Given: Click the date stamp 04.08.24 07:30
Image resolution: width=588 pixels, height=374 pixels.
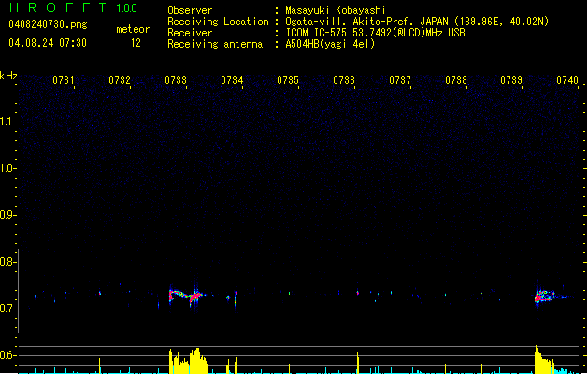Looking at the screenshot, I should 48,43.
